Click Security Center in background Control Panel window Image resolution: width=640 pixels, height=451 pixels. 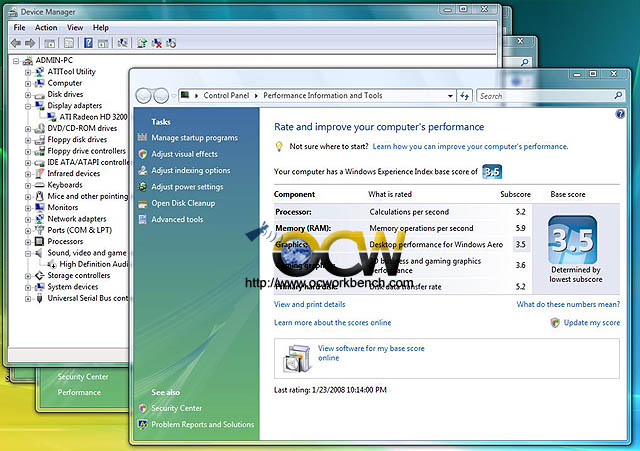pos(82,377)
